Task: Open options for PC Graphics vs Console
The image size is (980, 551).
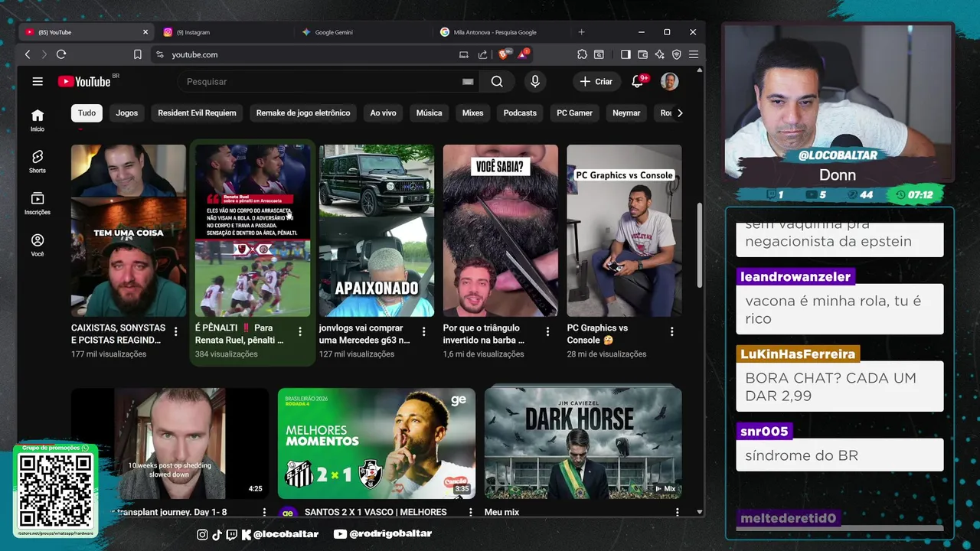Action: (672, 331)
